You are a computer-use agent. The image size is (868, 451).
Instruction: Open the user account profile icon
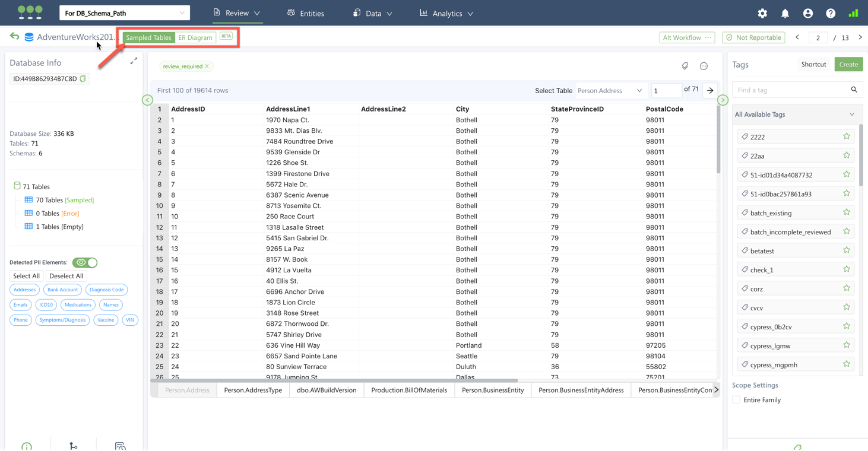(x=807, y=13)
